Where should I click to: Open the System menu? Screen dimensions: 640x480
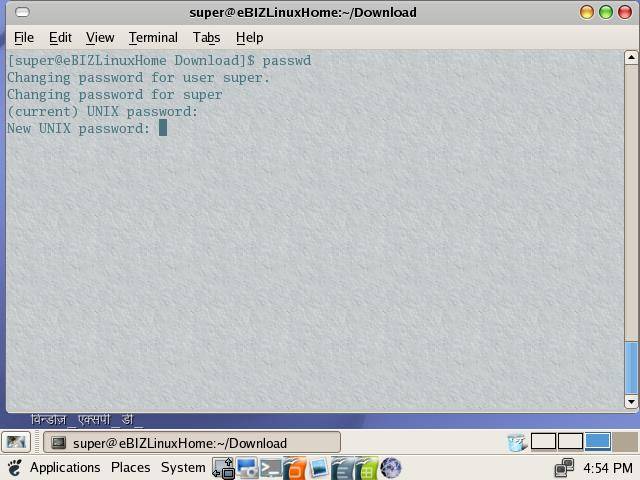183,468
